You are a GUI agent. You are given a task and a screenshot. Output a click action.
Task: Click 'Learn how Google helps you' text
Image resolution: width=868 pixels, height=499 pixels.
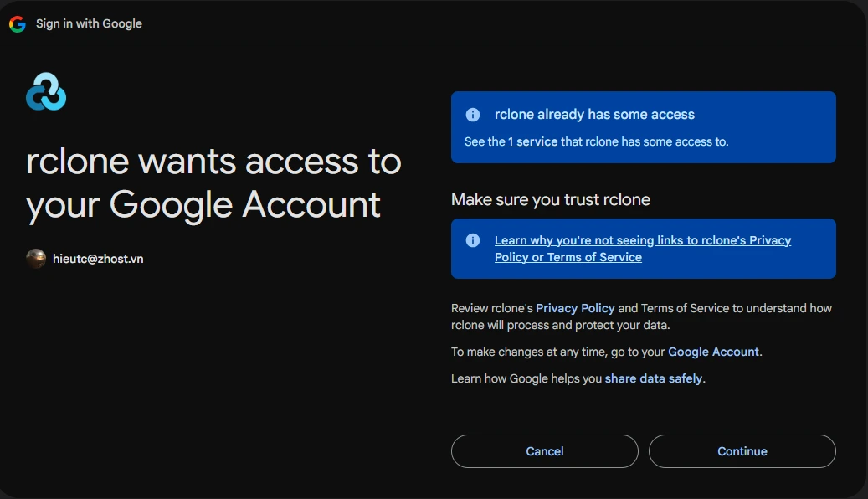pyautogui.click(x=526, y=378)
